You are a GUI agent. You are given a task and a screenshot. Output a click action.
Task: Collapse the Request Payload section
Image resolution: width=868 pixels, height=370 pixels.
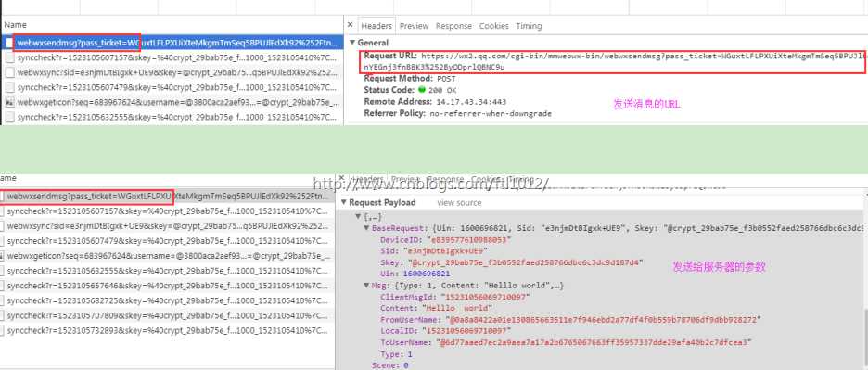(344, 203)
